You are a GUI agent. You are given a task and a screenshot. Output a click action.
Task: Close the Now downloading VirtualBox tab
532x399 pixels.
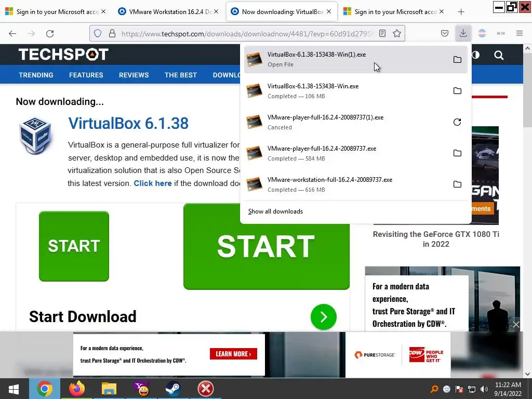pyautogui.click(x=329, y=11)
